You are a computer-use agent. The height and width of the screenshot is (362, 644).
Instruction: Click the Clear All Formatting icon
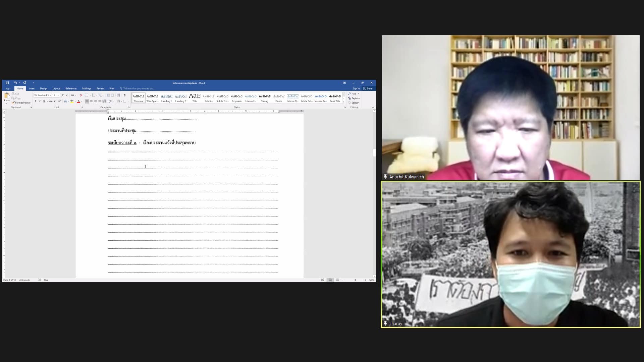81,95
